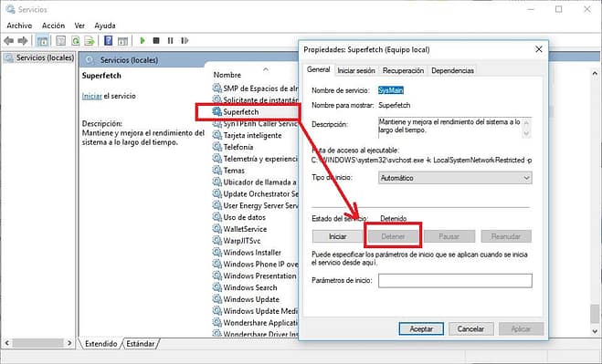Image resolution: width=602 pixels, height=364 pixels.
Task: Click gear icon next to Tarjeta inteligente
Action: pyautogui.click(x=217, y=135)
